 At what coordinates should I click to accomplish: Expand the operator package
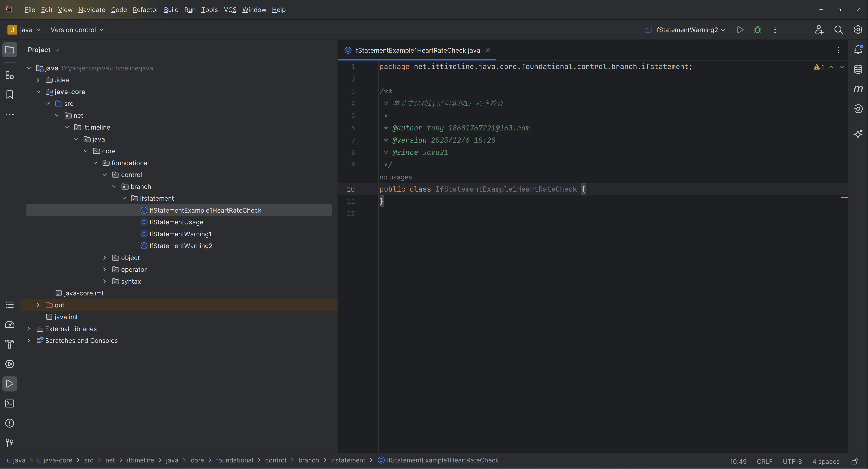pos(104,269)
